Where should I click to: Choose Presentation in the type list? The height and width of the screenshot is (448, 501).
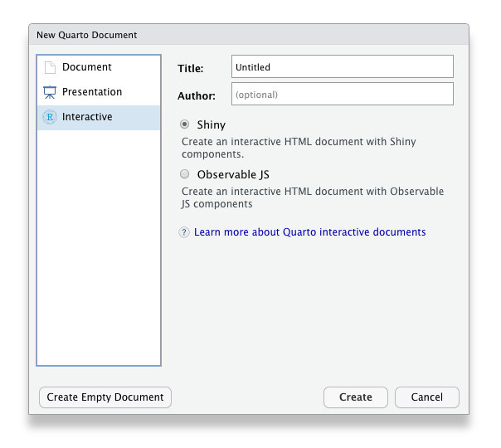pyautogui.click(x=99, y=92)
